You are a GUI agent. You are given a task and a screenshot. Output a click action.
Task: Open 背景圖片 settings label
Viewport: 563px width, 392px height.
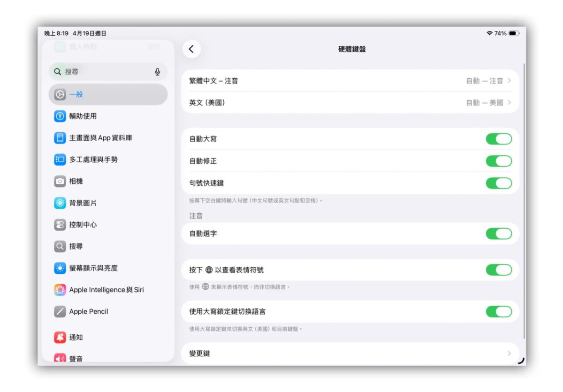[x=83, y=203]
